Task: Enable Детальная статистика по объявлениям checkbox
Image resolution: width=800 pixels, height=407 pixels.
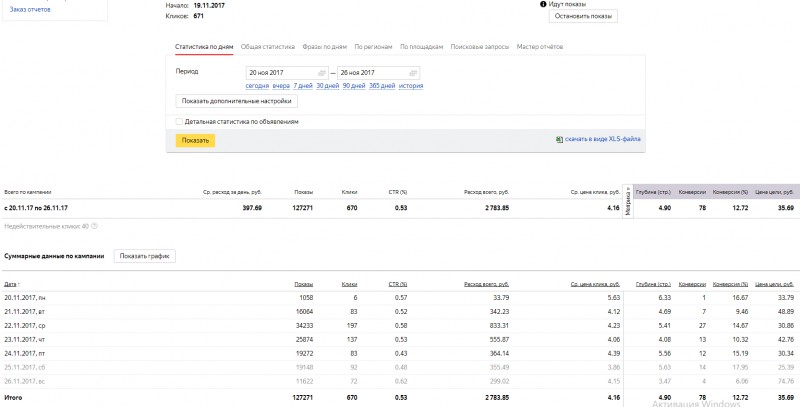Action: pyautogui.click(x=179, y=122)
